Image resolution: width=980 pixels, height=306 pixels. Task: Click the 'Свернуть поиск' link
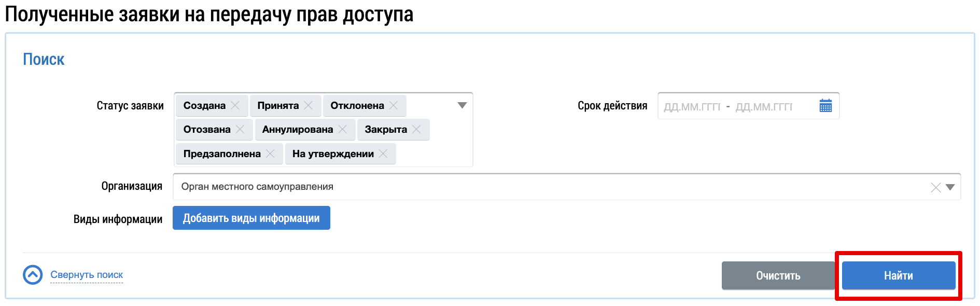(87, 275)
